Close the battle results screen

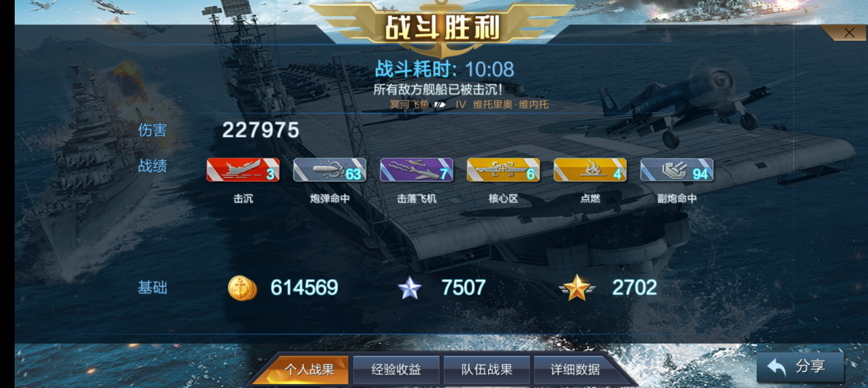[x=849, y=33]
